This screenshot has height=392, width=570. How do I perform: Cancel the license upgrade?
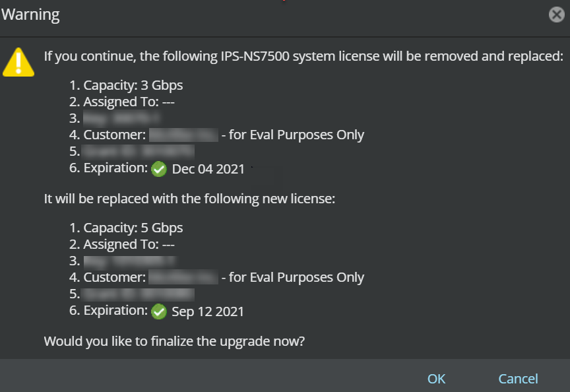[x=518, y=379]
